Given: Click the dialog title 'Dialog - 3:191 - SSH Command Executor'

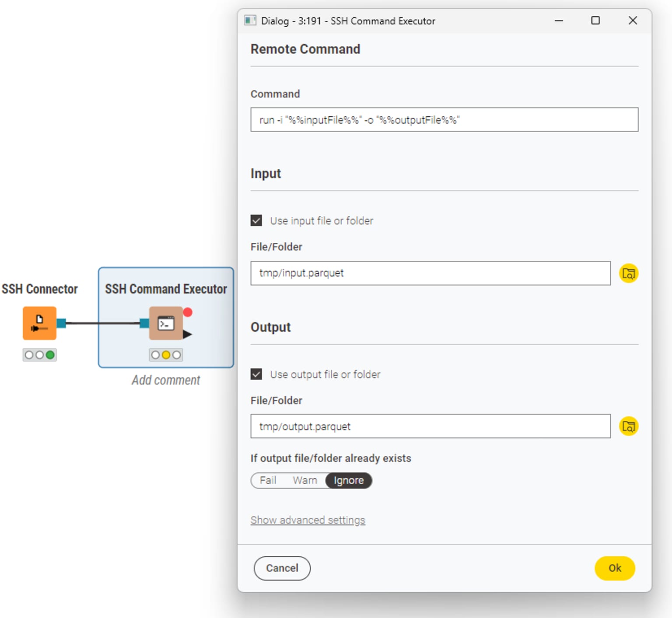Looking at the screenshot, I should (348, 21).
